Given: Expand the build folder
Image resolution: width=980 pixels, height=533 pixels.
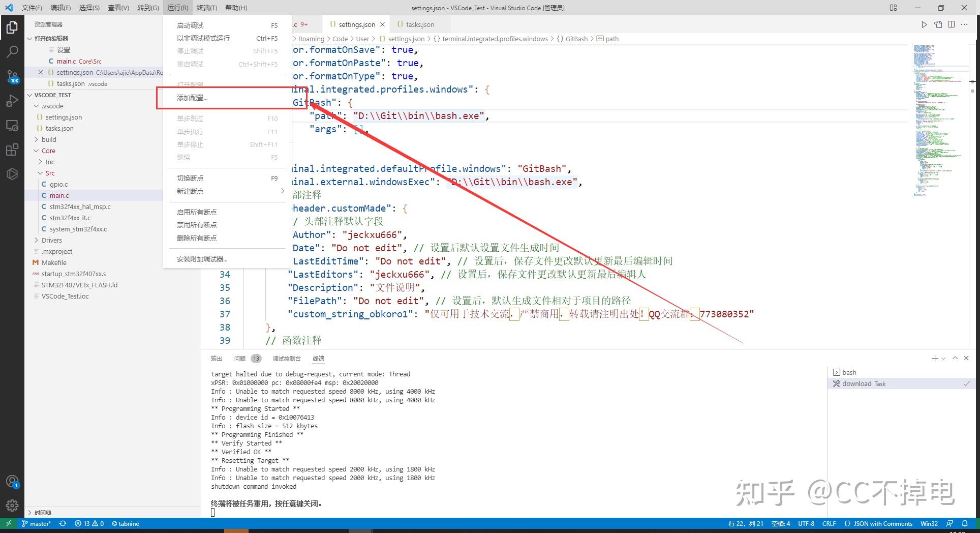Looking at the screenshot, I should [37, 139].
